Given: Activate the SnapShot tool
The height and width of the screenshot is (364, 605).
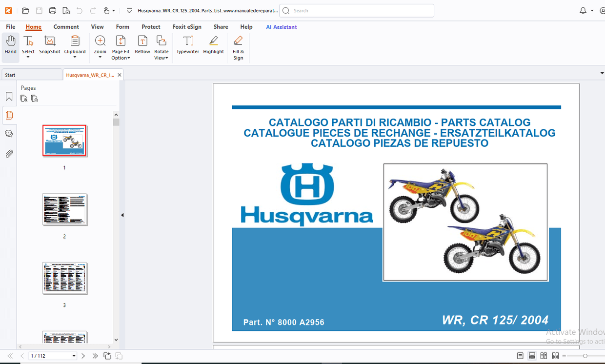Looking at the screenshot, I should [x=49, y=46].
